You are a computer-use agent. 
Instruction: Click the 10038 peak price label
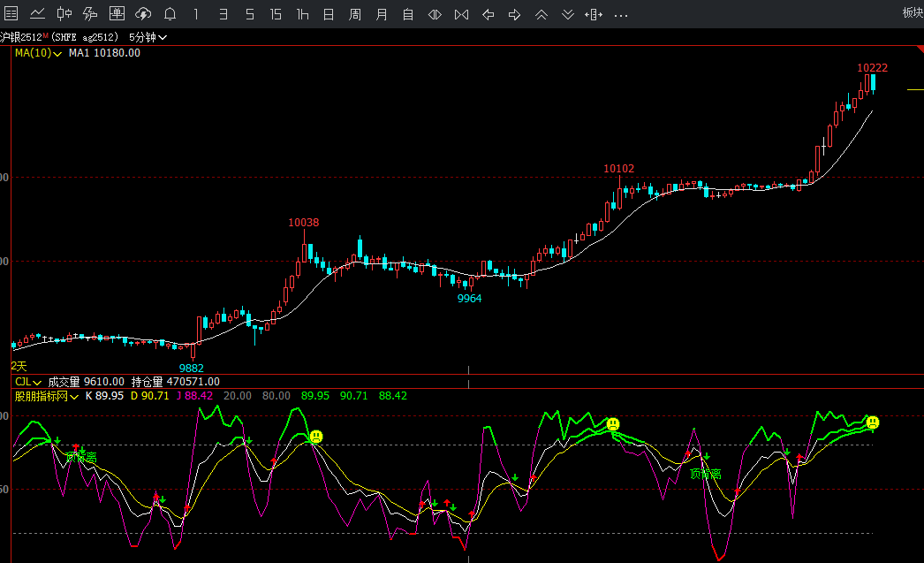click(x=304, y=222)
